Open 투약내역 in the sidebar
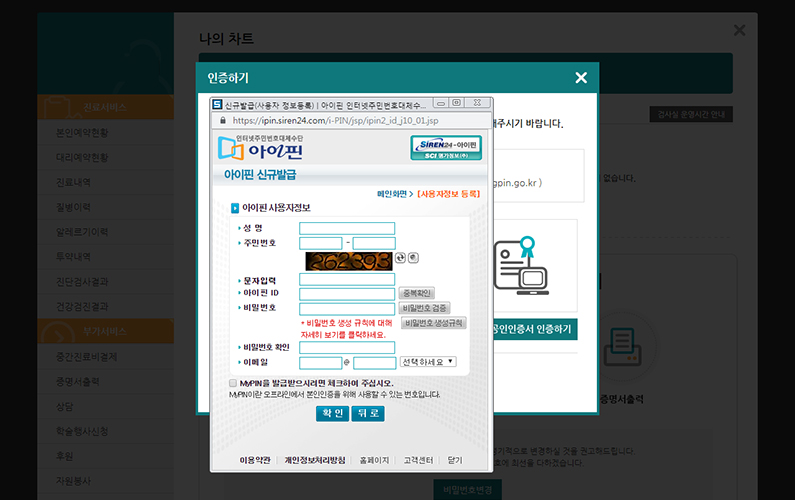 (x=105, y=257)
